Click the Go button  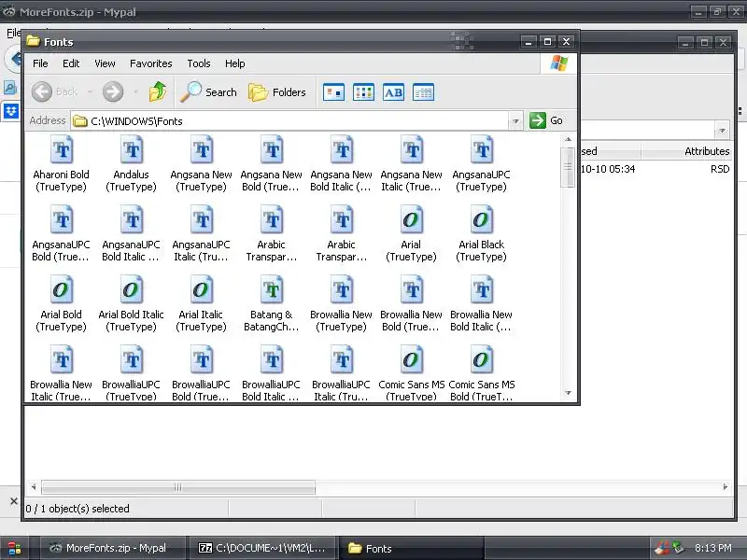546,120
